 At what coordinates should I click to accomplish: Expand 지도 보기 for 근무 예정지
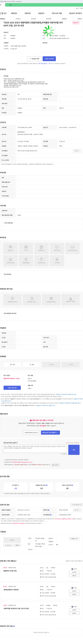77,151
